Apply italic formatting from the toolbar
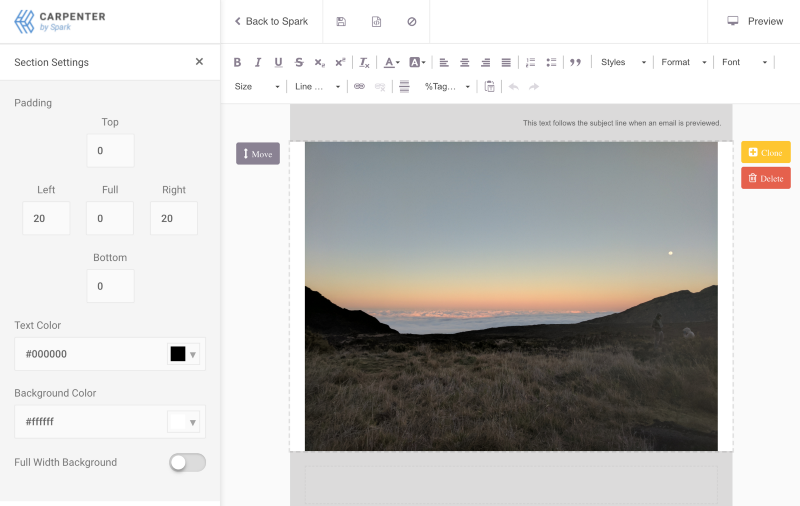 258,62
